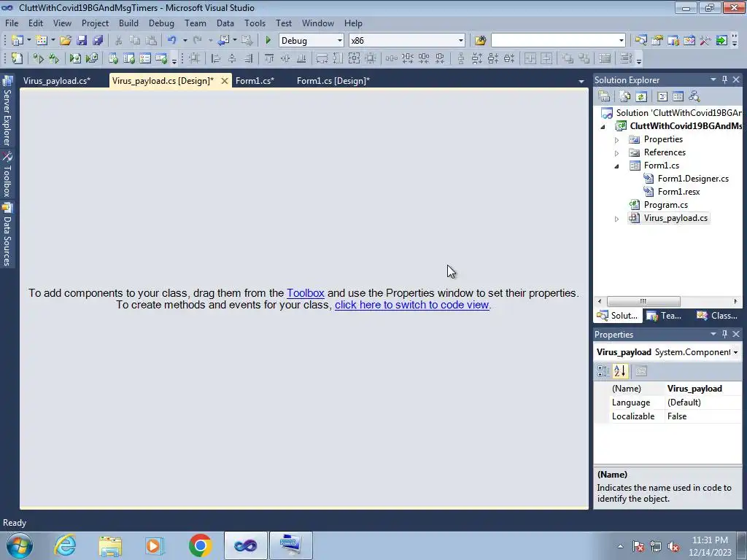Click the Undo arrow icon

pos(172,41)
